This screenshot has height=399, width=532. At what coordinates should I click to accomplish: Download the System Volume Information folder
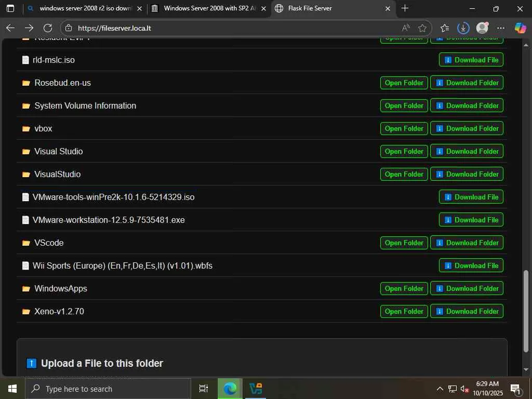click(x=467, y=105)
